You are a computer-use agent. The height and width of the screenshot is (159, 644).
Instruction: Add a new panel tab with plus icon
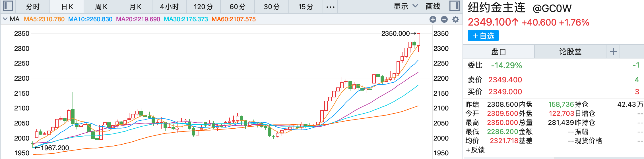[613, 52]
